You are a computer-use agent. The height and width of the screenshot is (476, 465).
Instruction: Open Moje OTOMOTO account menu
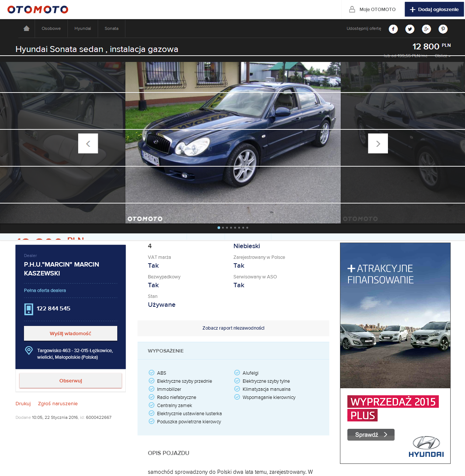[x=373, y=10]
